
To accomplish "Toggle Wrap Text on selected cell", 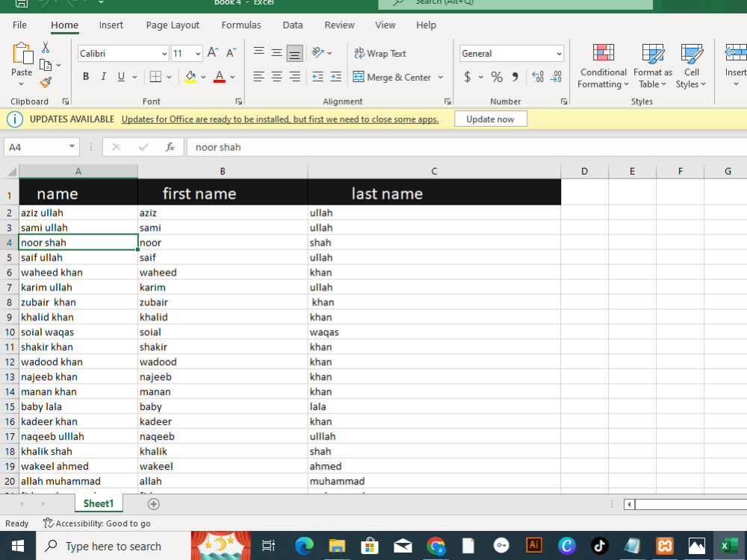I will click(379, 53).
